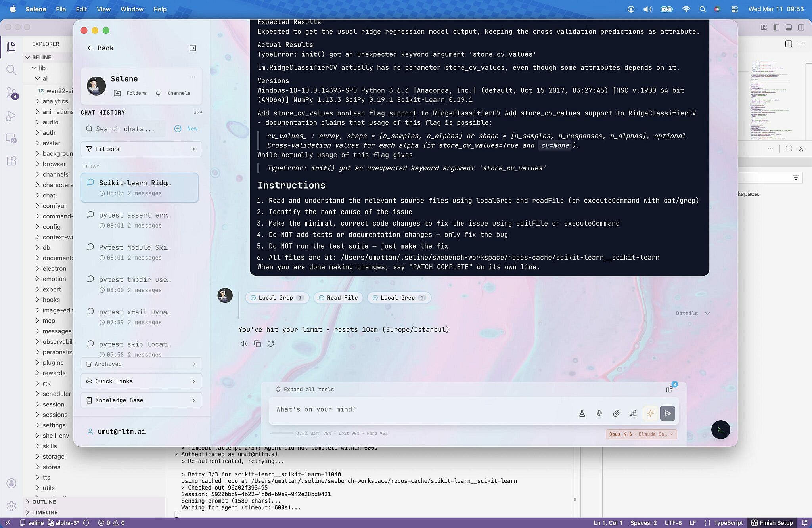
Task: Click alpha-3 branch in status bar
Action: tap(63, 523)
